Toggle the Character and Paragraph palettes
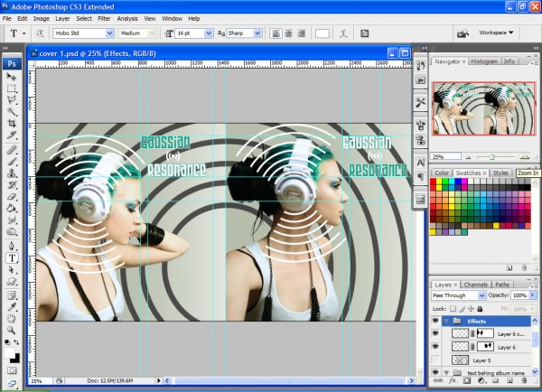Screen dimensions: 542x392 [x=364, y=33]
